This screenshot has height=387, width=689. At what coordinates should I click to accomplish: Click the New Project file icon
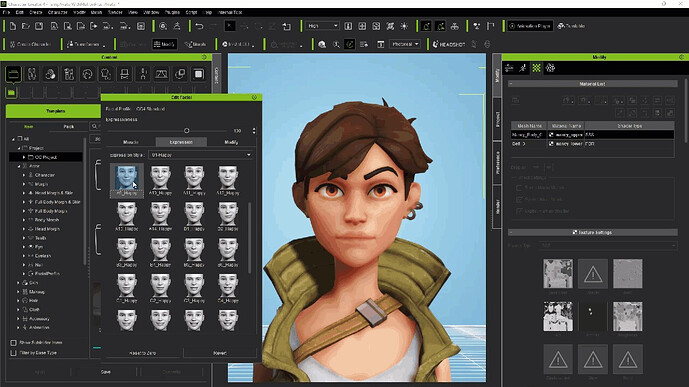point(13,26)
